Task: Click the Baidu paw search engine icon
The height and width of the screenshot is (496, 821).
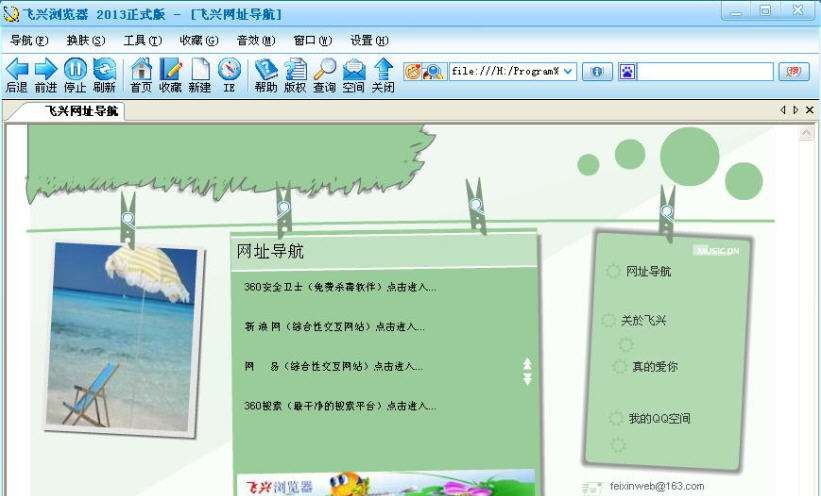Action: pos(627,71)
